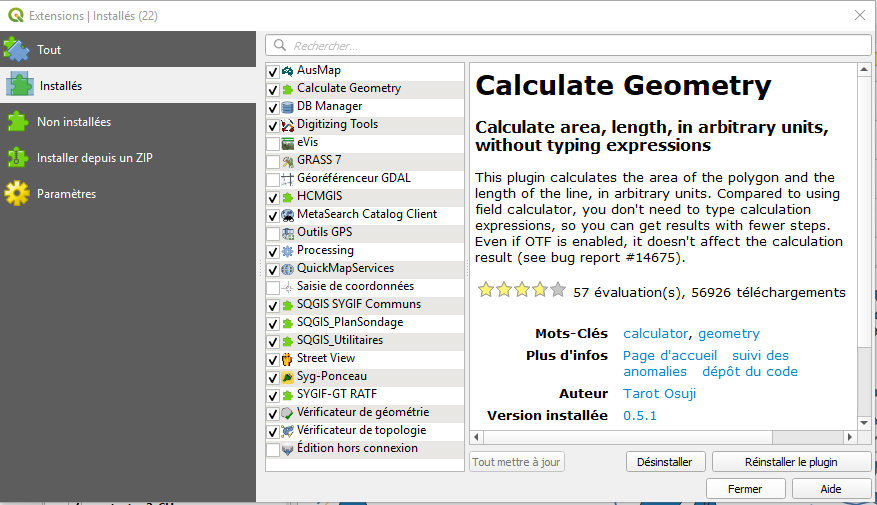This screenshot has height=505, width=877.
Task: Click the Processing gear icon
Action: pyautogui.click(x=287, y=251)
